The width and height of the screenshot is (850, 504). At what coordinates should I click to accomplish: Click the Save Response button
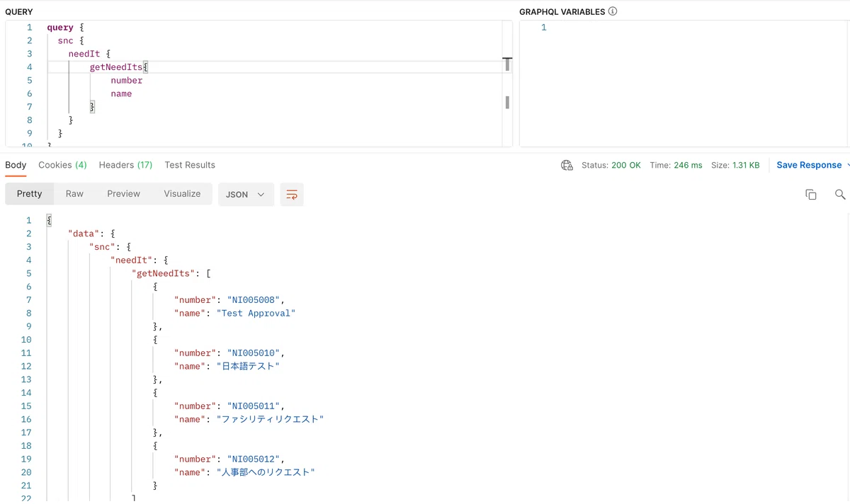(809, 165)
